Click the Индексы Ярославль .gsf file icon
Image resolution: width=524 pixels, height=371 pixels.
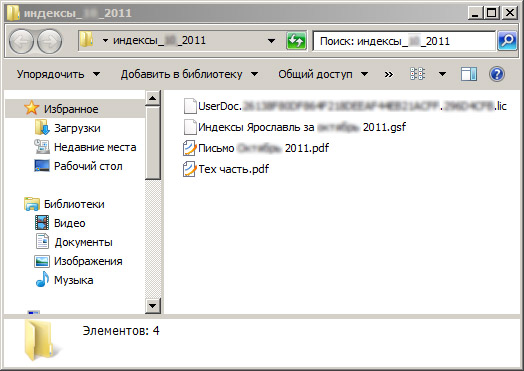[190, 127]
